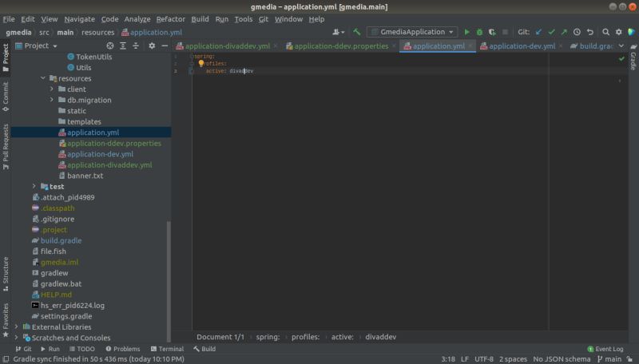Open Build tool window

pyautogui.click(x=204, y=349)
